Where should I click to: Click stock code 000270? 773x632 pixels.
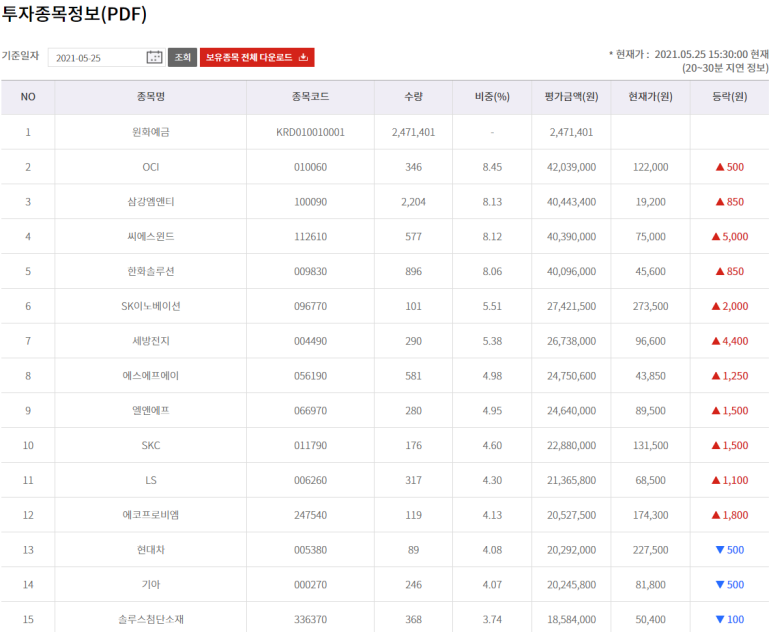point(311,585)
